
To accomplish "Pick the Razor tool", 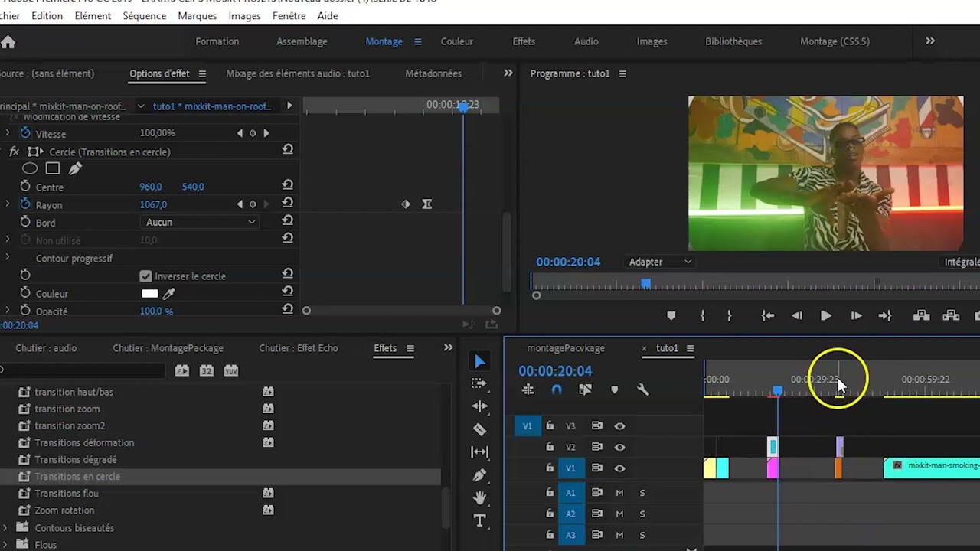I will pos(480,429).
